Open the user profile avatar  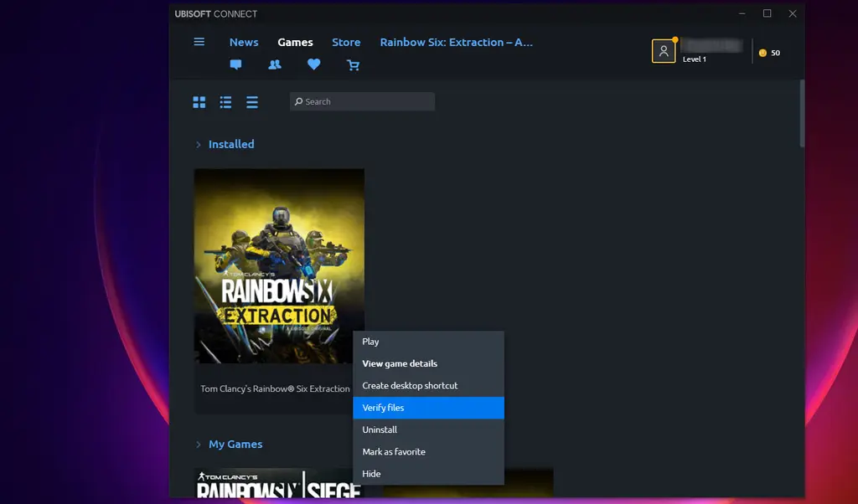click(664, 51)
